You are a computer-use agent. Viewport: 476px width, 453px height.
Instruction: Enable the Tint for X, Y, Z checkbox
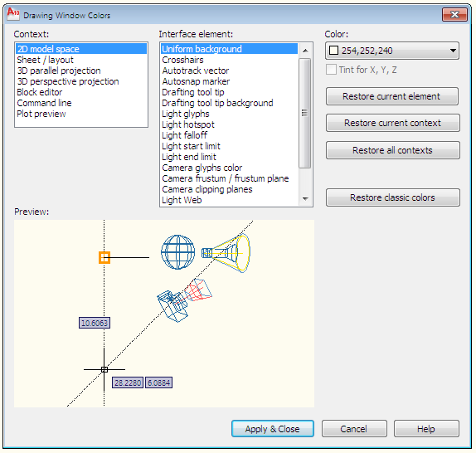click(331, 70)
